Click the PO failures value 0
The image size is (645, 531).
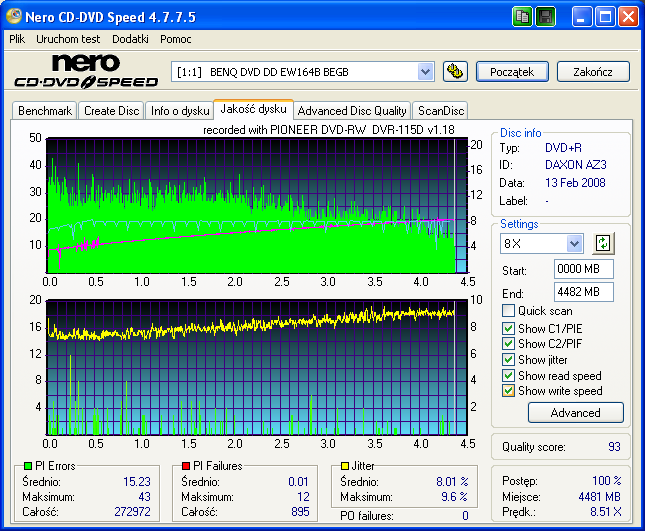465,516
